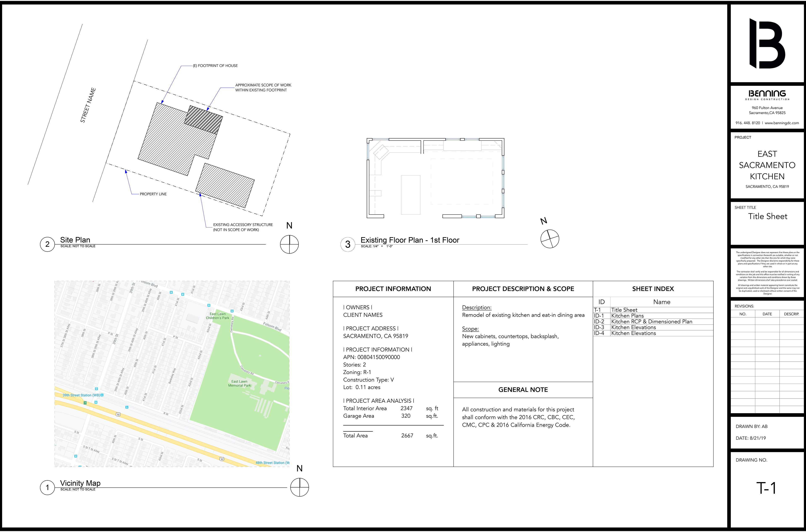The height and width of the screenshot is (532, 806).
Task: Click East Lawn Memorial Park on map
Action: pyautogui.click(x=239, y=383)
